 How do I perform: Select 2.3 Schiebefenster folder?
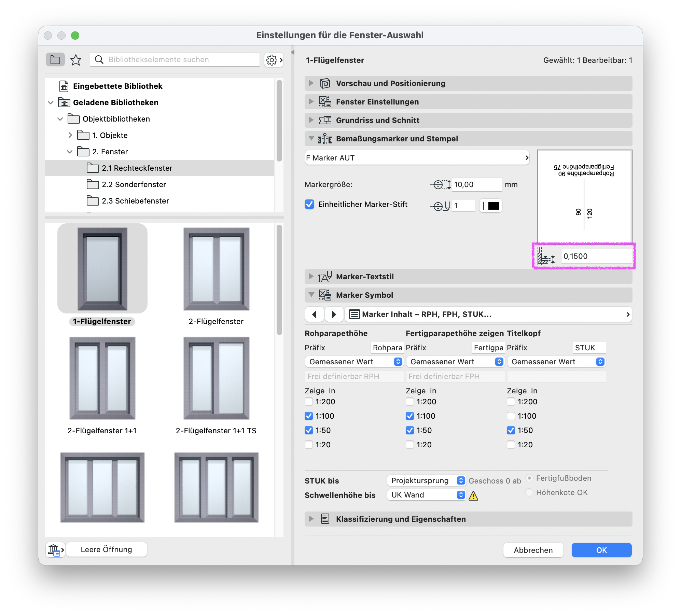[159, 201]
